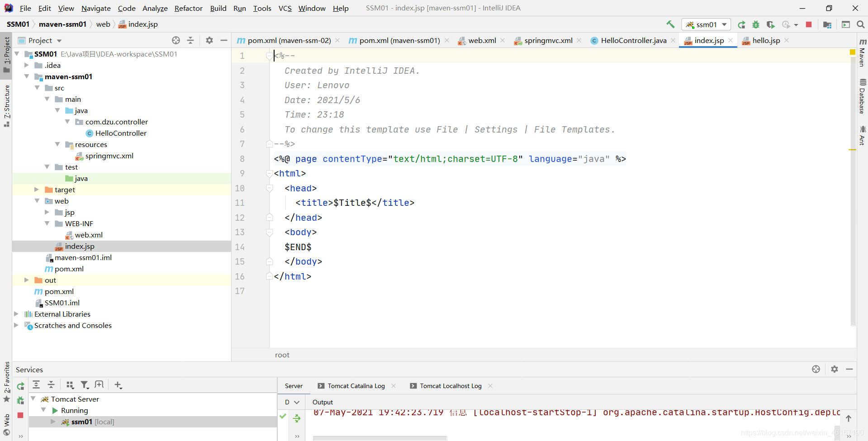The height and width of the screenshot is (441, 868).
Task: Add a service with the plus icon
Action: tap(118, 385)
